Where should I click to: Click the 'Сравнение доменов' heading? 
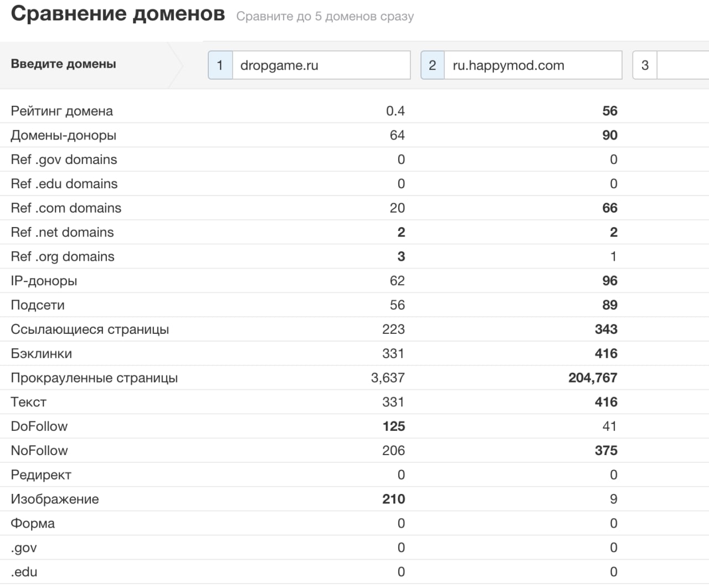pos(118,13)
